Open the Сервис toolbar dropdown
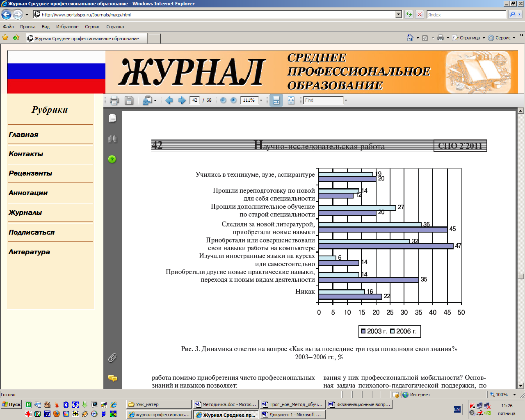This screenshot has height=420, width=525. [x=501, y=38]
